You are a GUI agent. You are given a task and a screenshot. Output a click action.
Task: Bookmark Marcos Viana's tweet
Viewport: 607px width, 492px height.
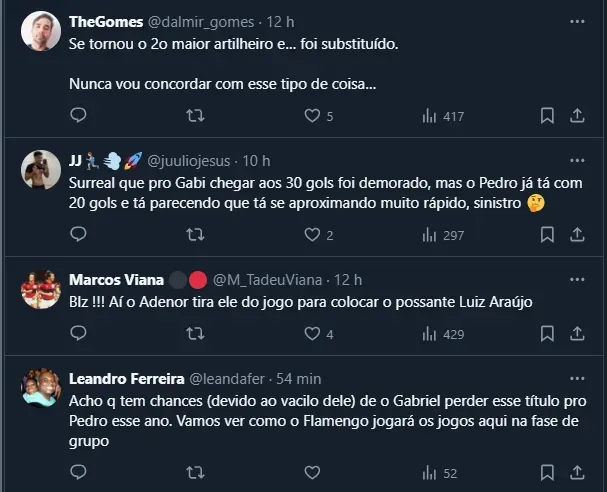click(547, 334)
